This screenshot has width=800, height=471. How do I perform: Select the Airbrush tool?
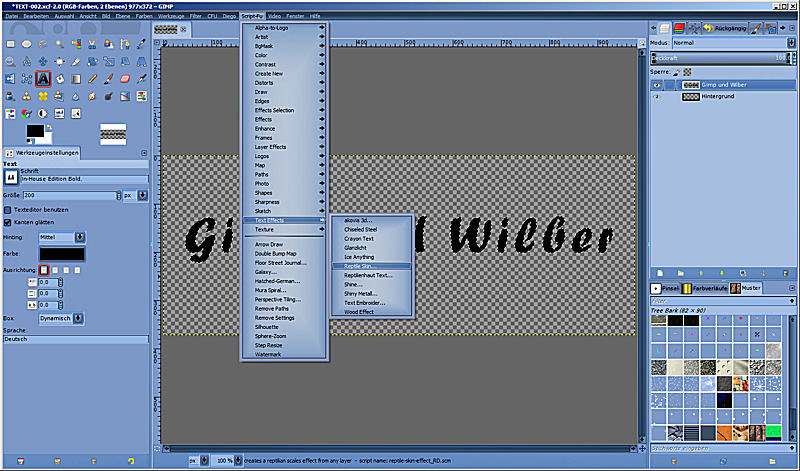pyautogui.click(x=141, y=79)
